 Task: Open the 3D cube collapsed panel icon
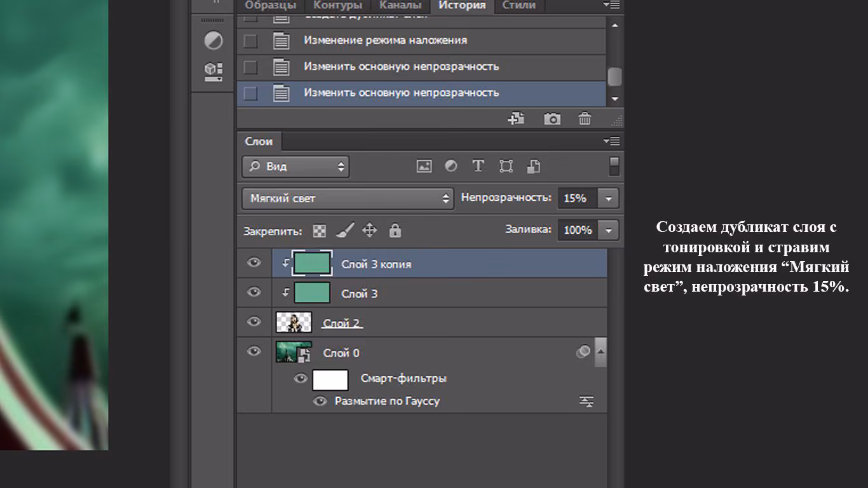[213, 71]
